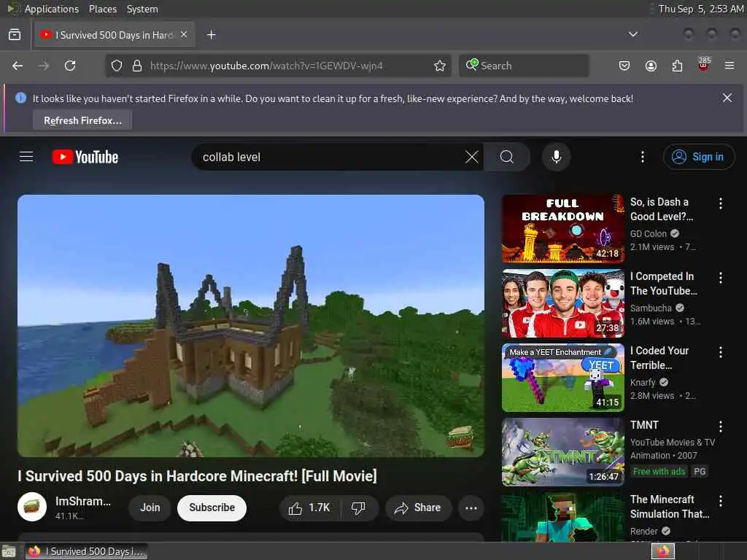Open taskbar 'I Survived 500 Days' window
Viewport: 747px width, 560px height.
coord(86,551)
